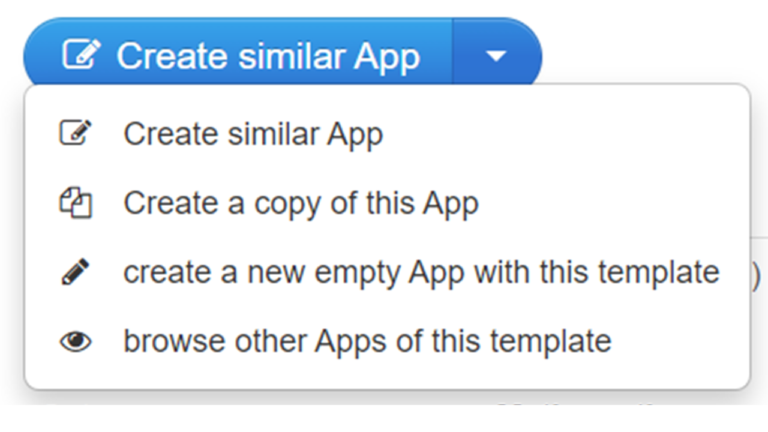Open browse other Apps of this template

(x=366, y=341)
